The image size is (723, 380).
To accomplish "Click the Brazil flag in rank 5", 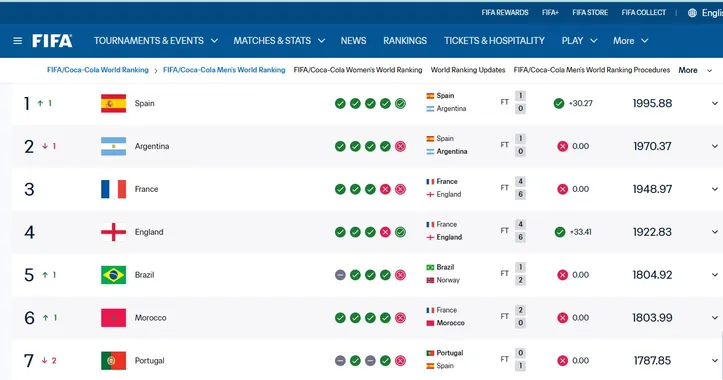I will pos(113,275).
